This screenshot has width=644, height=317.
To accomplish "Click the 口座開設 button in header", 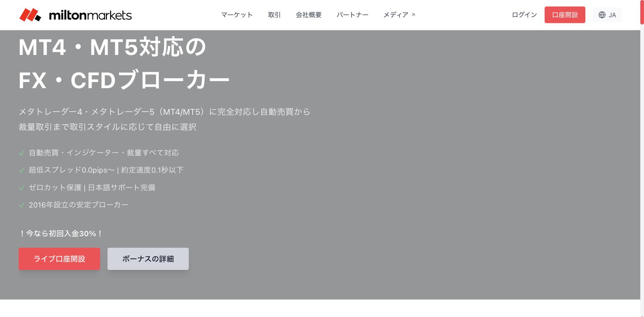I will pyautogui.click(x=565, y=15).
